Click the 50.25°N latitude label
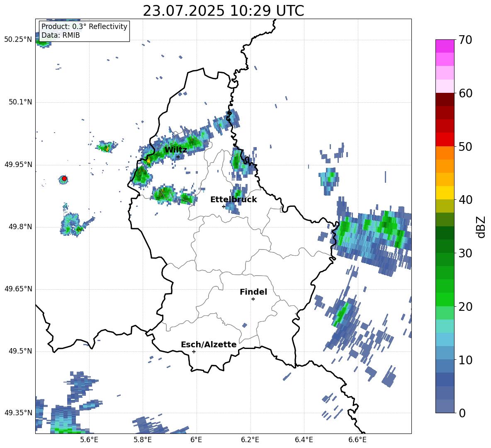The image size is (491, 448). tap(18, 40)
